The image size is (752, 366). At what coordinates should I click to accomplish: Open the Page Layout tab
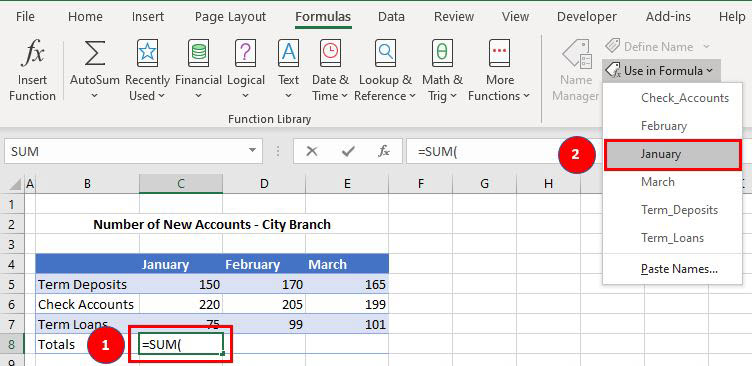click(230, 17)
